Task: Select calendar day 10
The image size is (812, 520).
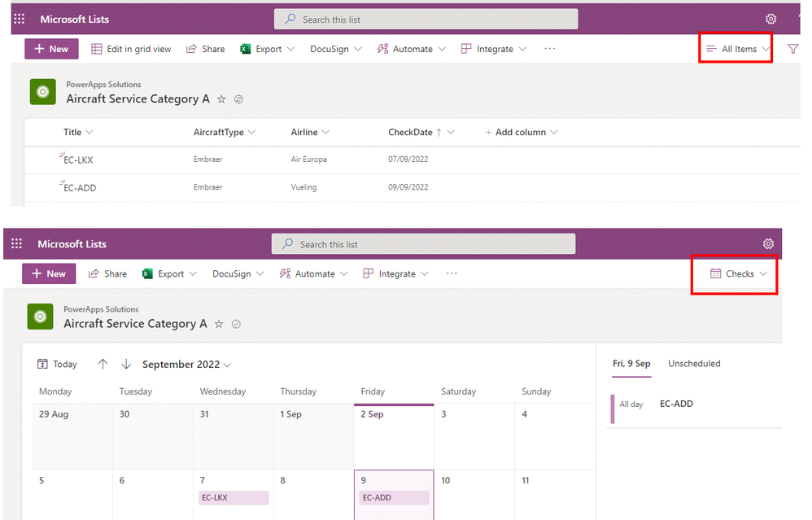Action: (x=474, y=495)
